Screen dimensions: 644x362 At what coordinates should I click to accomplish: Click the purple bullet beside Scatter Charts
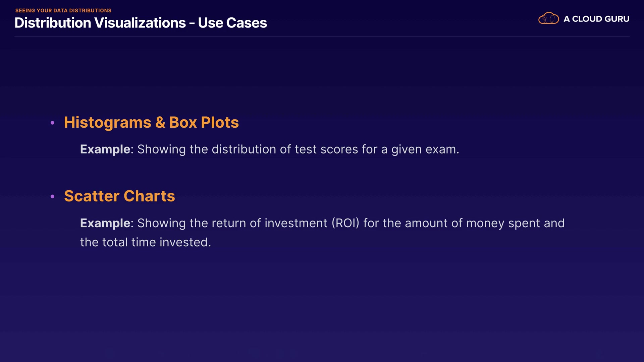pyautogui.click(x=52, y=196)
